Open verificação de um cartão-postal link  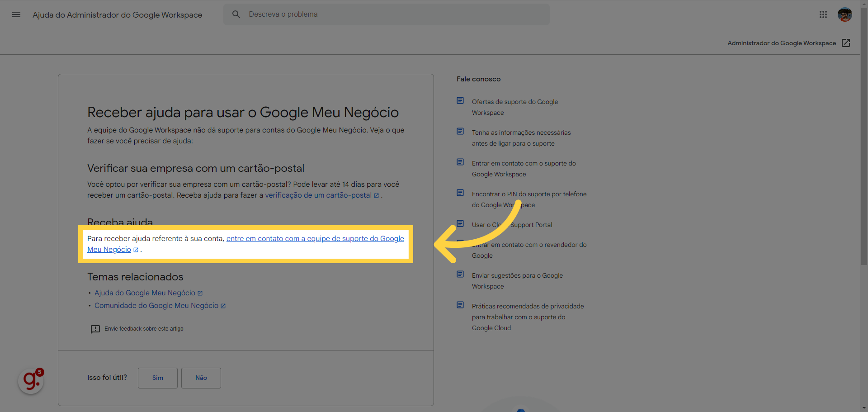(322, 195)
